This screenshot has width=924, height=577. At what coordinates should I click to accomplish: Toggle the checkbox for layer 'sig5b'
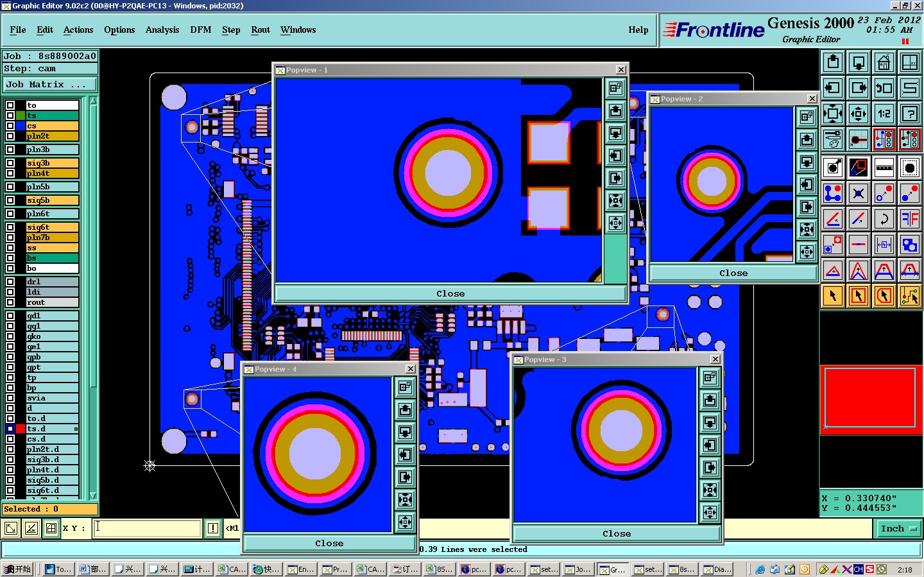[10, 200]
